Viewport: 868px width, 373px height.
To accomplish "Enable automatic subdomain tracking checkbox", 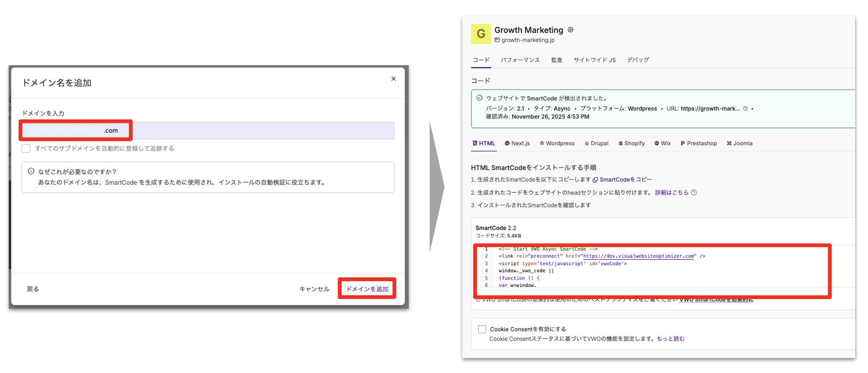I will [26, 148].
